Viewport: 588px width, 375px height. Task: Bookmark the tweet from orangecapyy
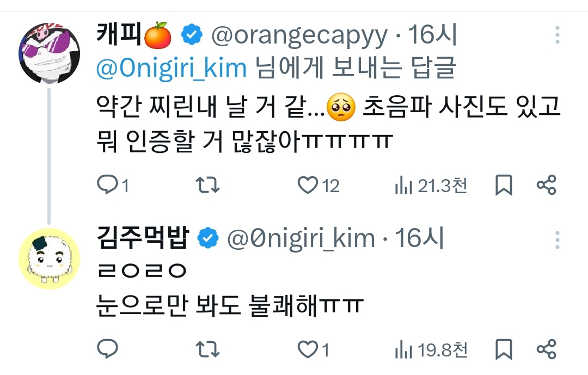click(x=504, y=186)
